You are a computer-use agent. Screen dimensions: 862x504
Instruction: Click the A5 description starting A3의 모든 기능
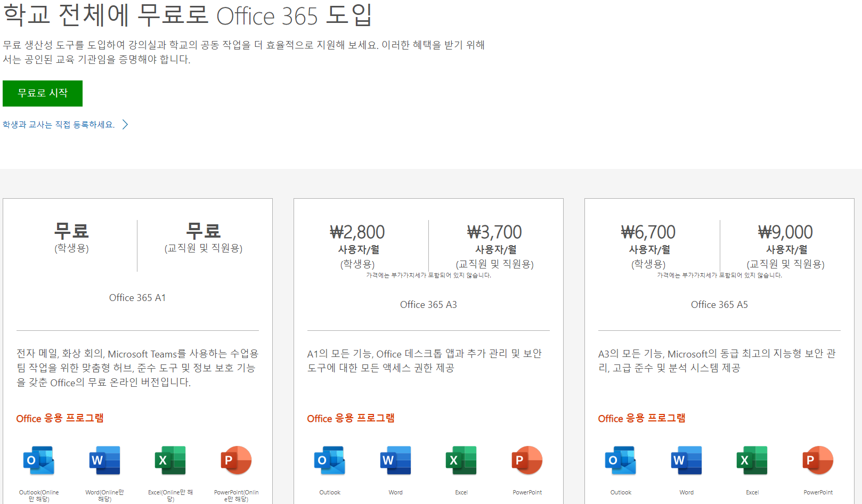tap(717, 361)
